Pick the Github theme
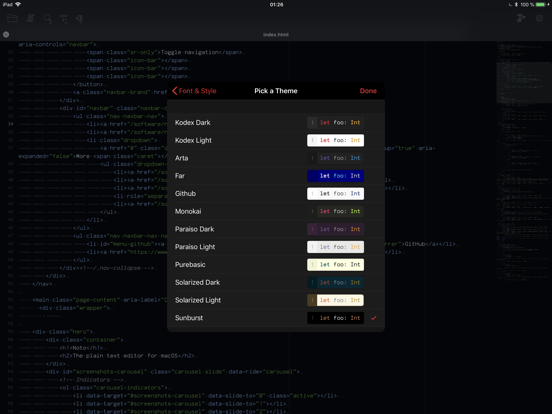The image size is (552, 414). 276,194
